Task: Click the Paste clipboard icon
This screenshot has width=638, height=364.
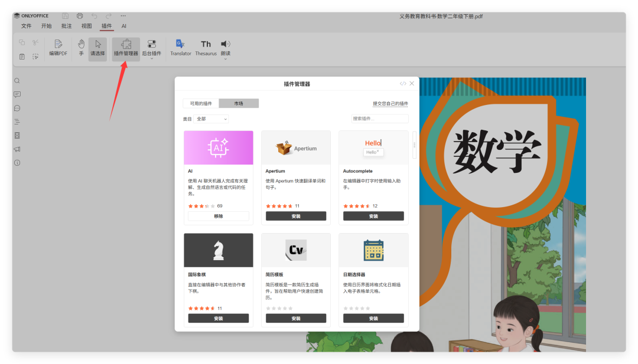Action: point(22,57)
